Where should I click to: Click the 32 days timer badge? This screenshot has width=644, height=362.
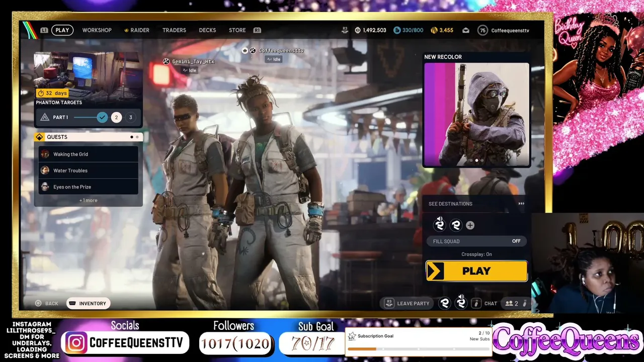coord(52,93)
